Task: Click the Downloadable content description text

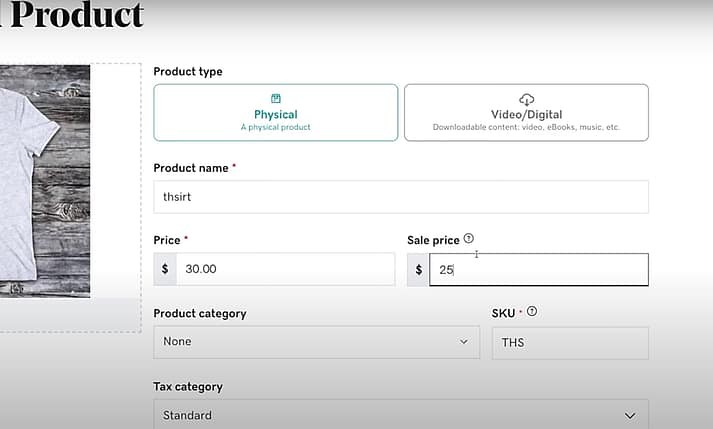Action: point(526,128)
